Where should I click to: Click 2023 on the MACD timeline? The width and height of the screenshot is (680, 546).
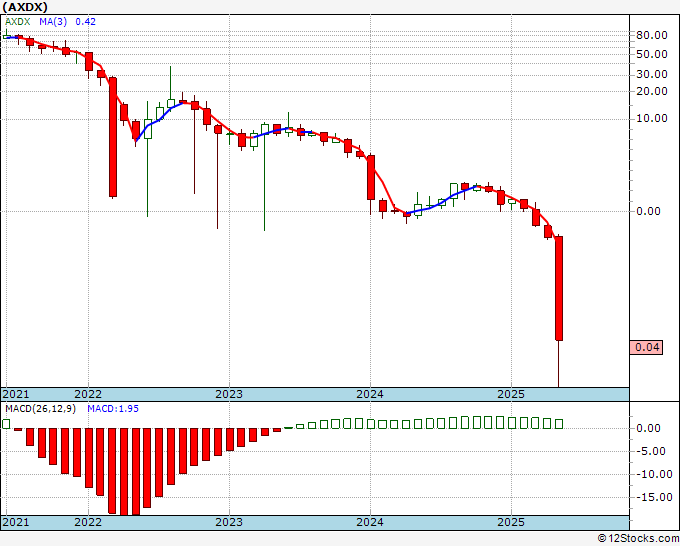pos(229,522)
